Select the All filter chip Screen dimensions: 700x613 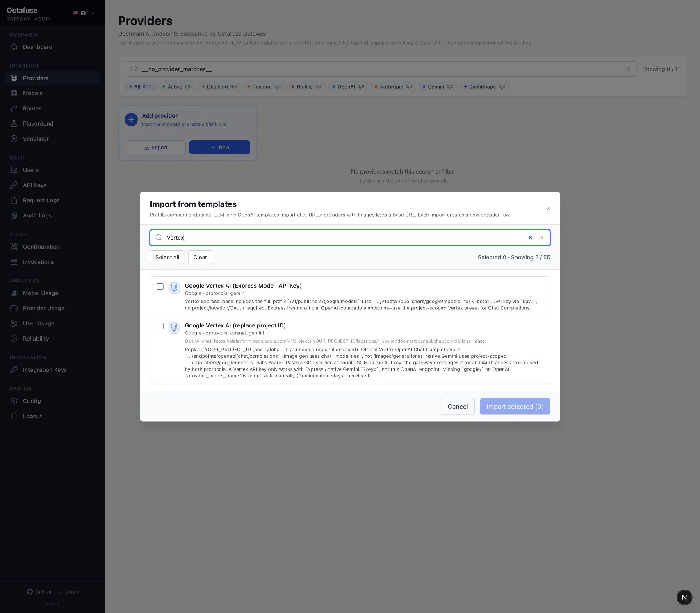141,87
